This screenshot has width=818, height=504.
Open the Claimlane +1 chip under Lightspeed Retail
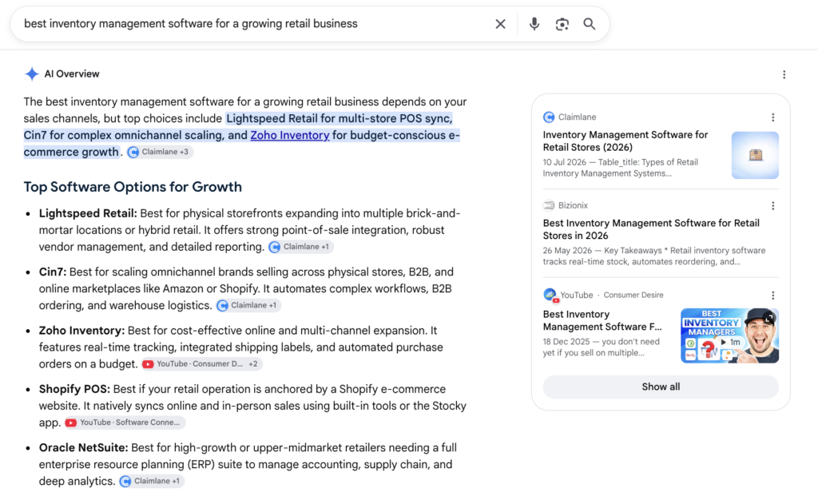[x=300, y=247]
